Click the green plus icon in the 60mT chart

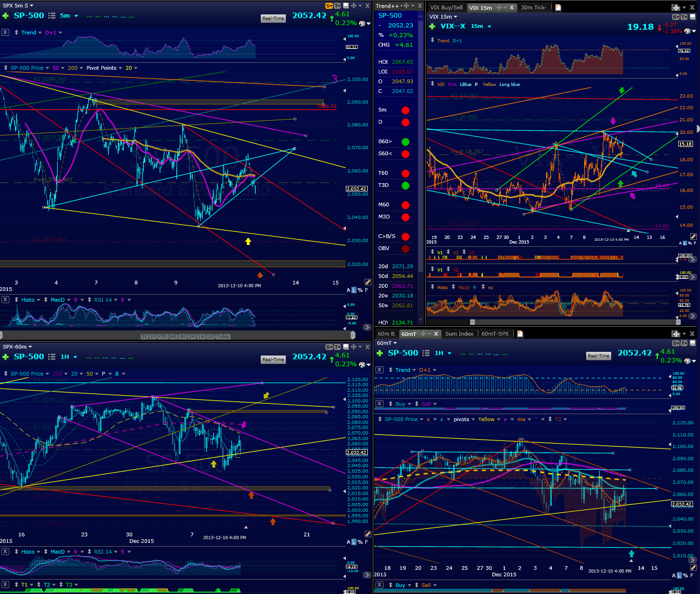pos(380,353)
